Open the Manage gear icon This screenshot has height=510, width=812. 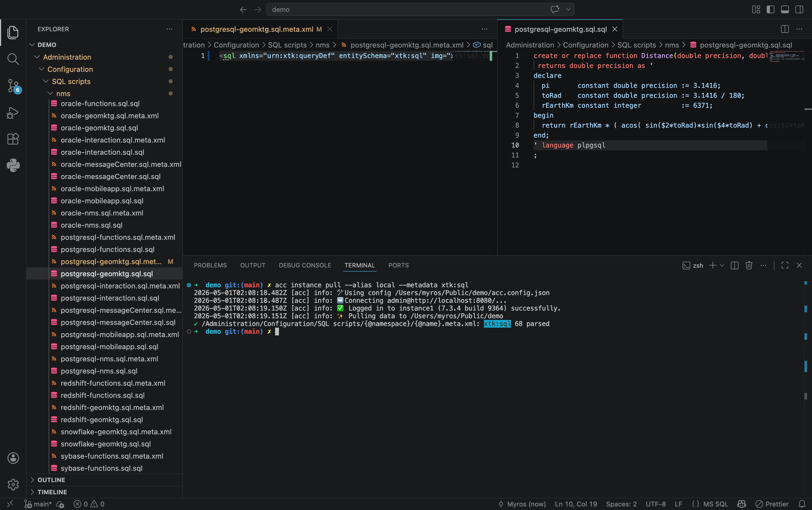click(x=13, y=484)
